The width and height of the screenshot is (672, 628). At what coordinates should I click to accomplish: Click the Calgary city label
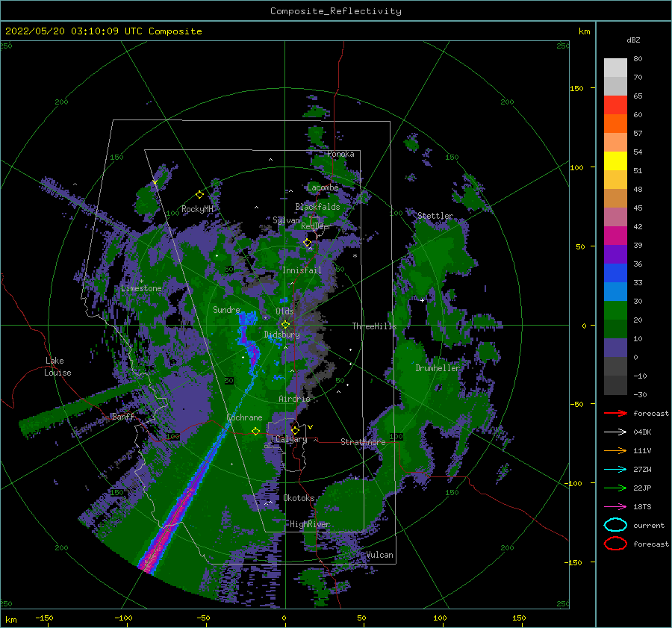[x=291, y=439]
